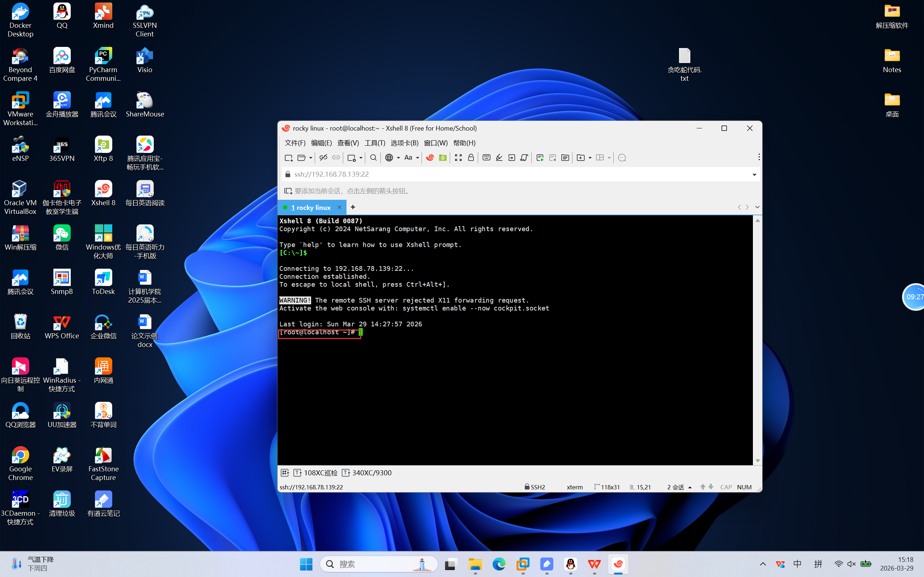This screenshot has width=924, height=577.
Task: Click the highlighter pen toolbar icon
Action: pyautogui.click(x=499, y=158)
